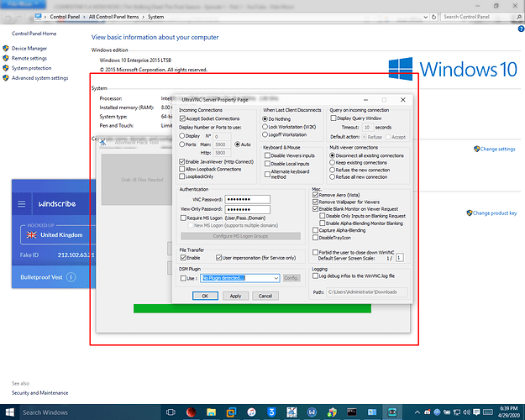Click the Apply button
Viewport: 525px width, 420px height.
[x=236, y=296]
